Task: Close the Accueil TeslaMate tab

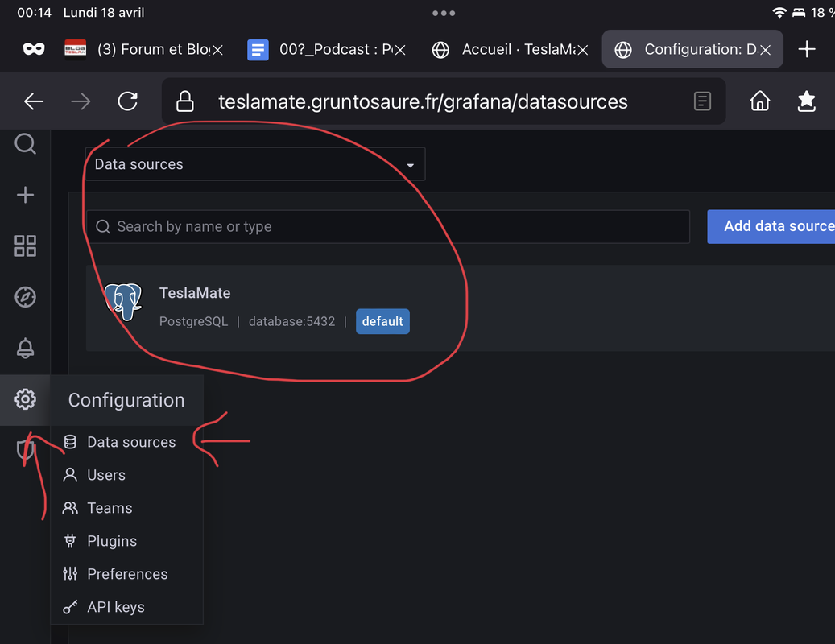Action: click(x=583, y=50)
